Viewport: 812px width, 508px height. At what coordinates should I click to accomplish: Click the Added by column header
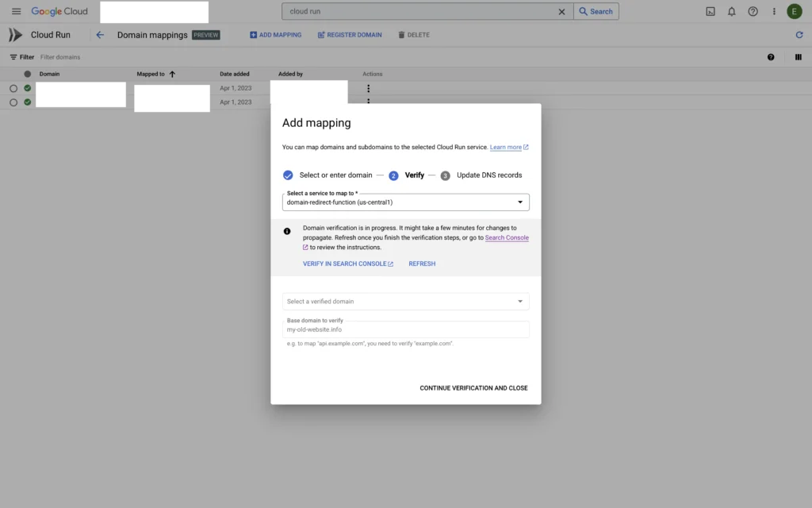coord(290,74)
